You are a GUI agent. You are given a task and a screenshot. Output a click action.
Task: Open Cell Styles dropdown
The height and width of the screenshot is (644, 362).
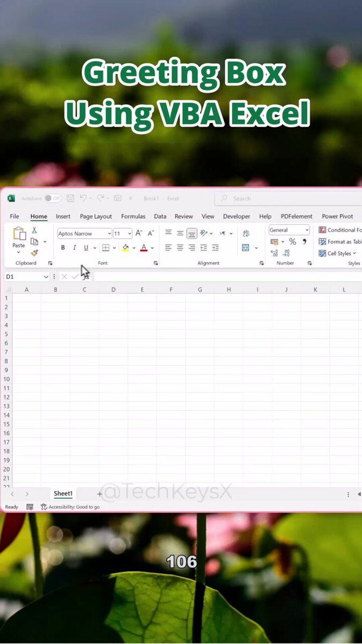coord(338,253)
